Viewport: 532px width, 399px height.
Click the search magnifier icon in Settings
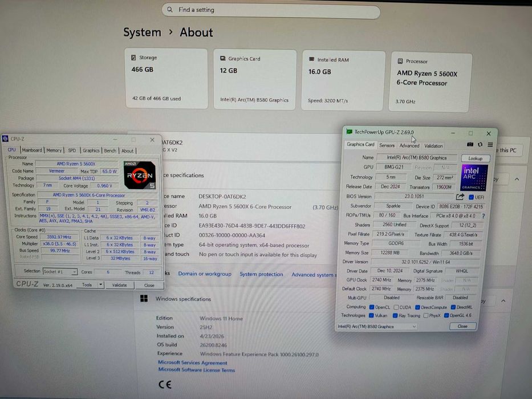[170, 10]
